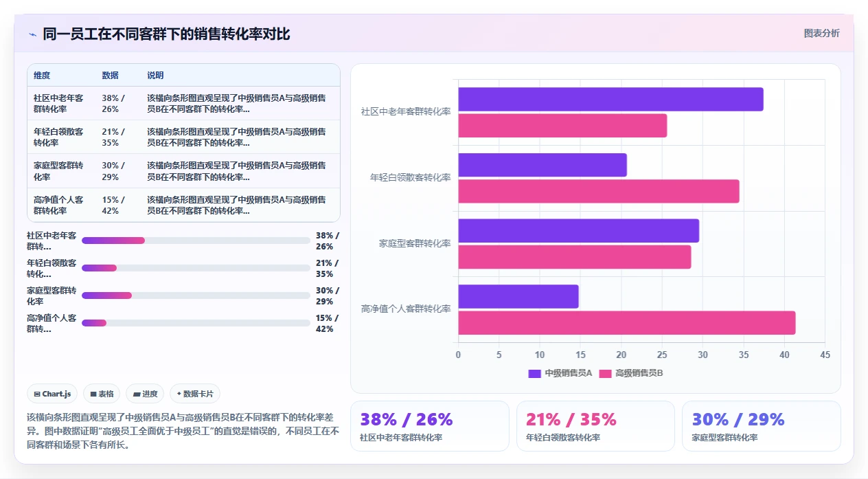The width and height of the screenshot is (868, 479).
Task: Click progress bar for 高净值个人客群
Action: coord(196,323)
